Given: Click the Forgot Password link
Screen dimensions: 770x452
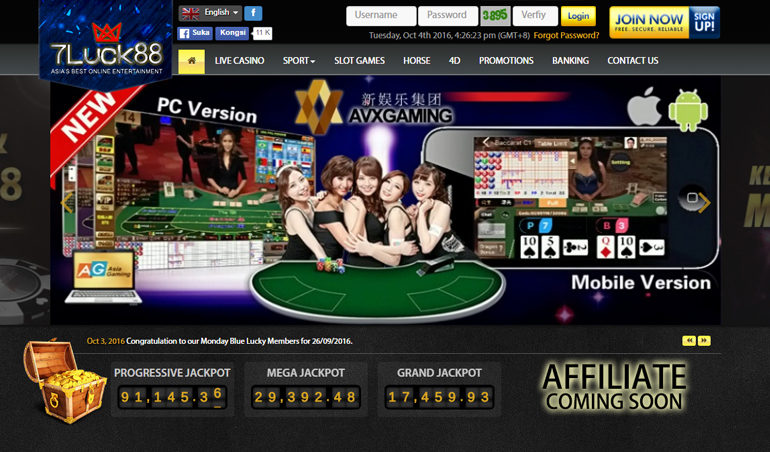Looking at the screenshot, I should [x=566, y=35].
